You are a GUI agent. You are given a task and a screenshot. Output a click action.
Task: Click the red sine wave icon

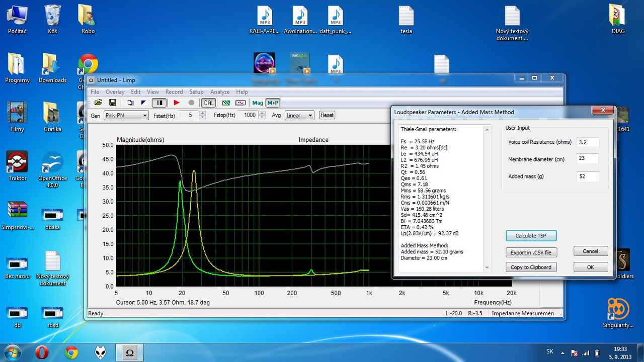pos(240,103)
